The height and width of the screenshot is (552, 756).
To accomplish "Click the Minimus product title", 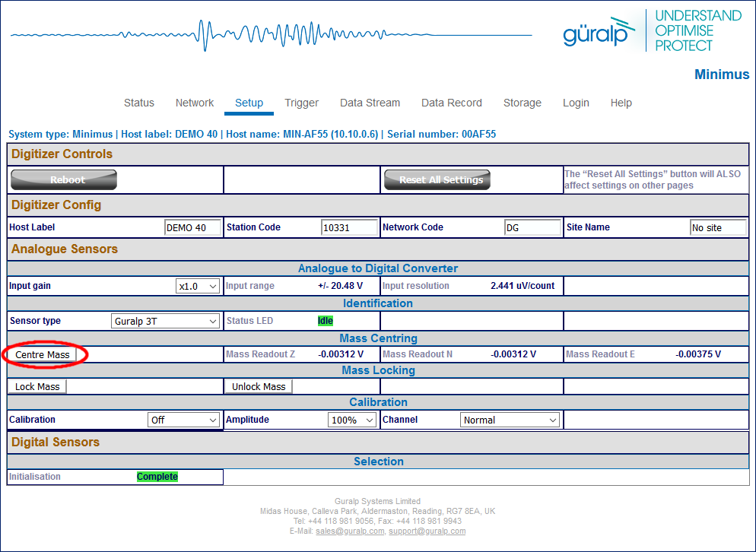I will pyautogui.click(x=722, y=75).
